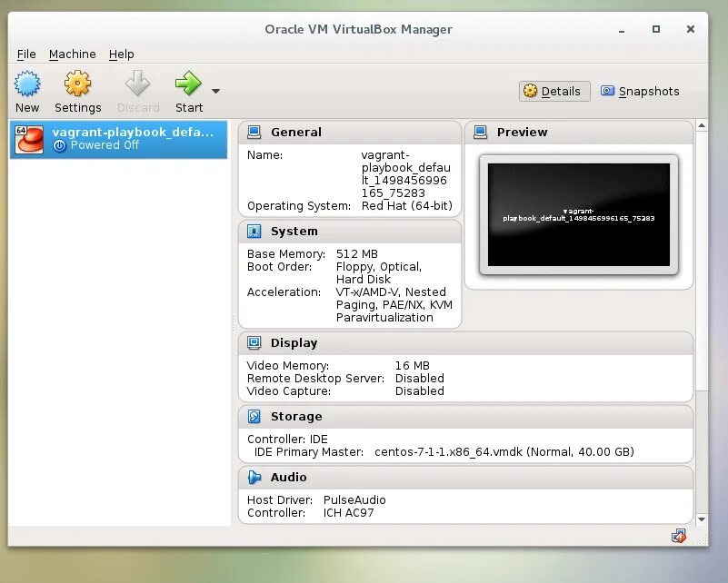
Task: Open the Machine menu
Action: point(73,54)
